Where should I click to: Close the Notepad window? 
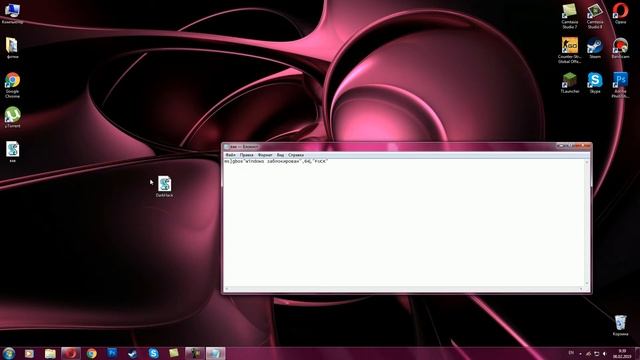click(x=584, y=146)
